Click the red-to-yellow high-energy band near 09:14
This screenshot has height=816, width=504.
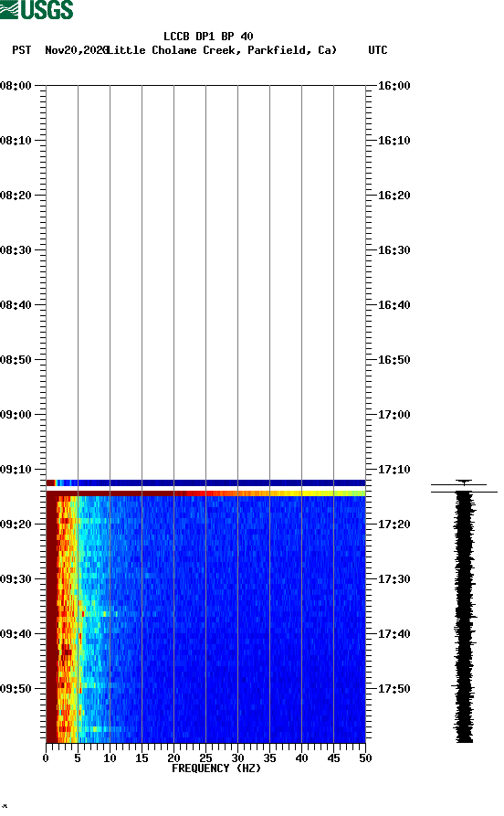coord(206,493)
